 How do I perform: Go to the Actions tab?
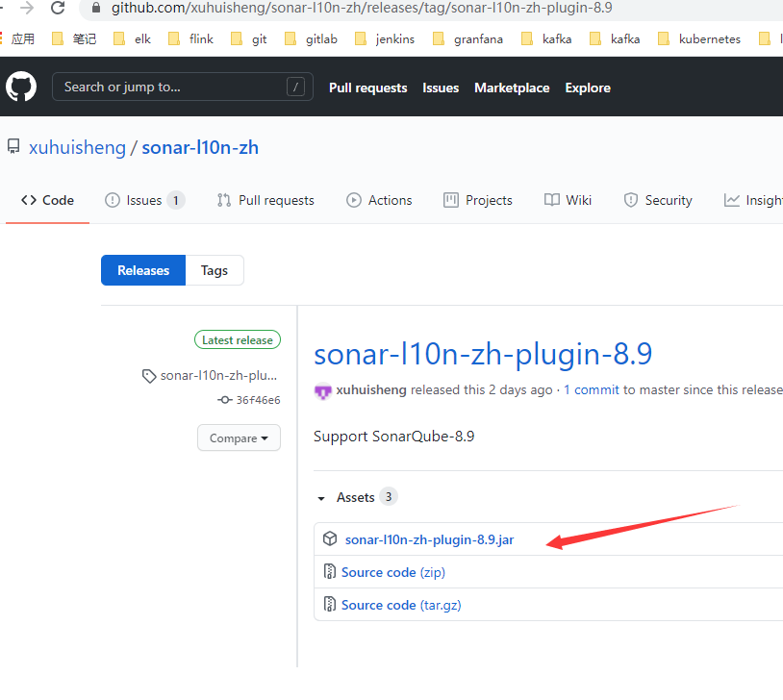tap(380, 200)
